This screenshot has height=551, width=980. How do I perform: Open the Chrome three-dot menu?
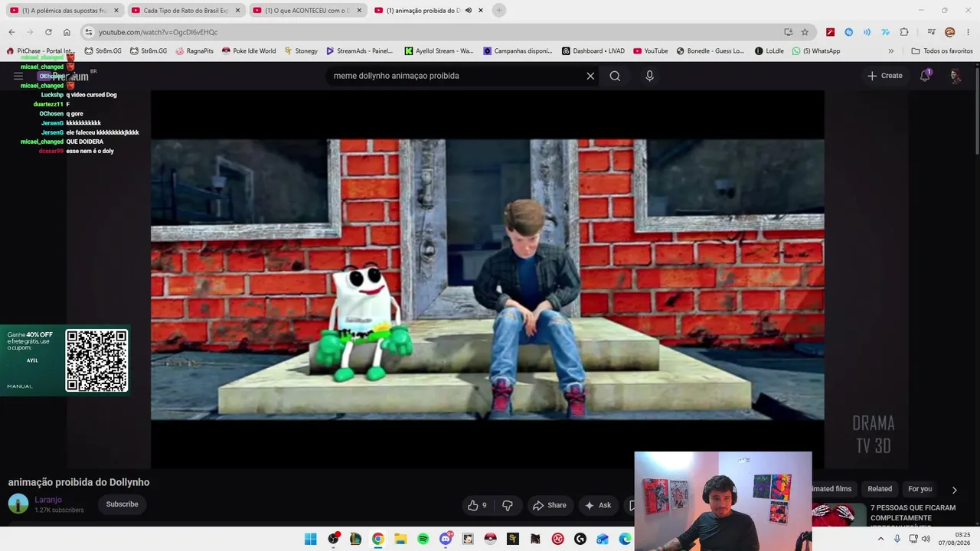[x=968, y=32]
